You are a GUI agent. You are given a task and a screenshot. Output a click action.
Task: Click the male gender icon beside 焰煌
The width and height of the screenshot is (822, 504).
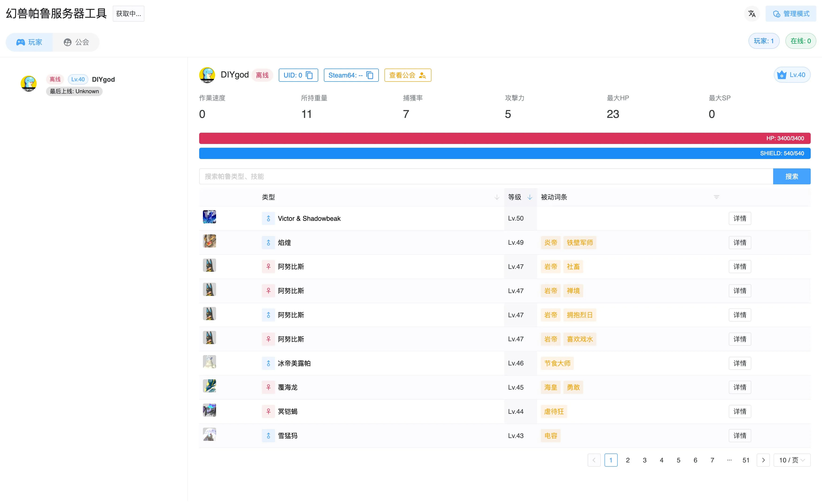click(268, 243)
